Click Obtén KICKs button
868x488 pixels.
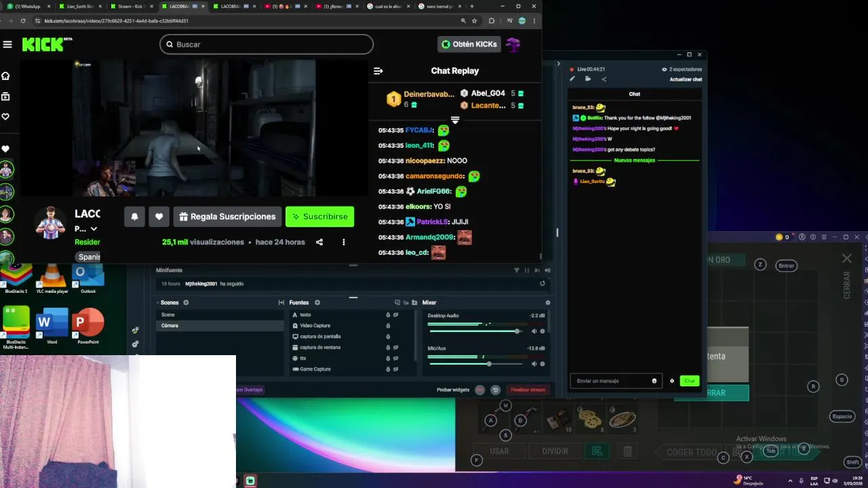click(x=469, y=45)
